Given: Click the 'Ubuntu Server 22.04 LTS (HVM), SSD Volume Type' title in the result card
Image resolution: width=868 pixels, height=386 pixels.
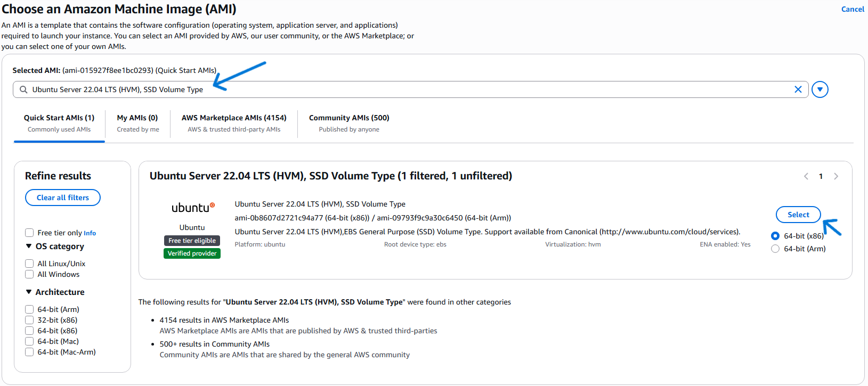Looking at the screenshot, I should pyautogui.click(x=320, y=204).
